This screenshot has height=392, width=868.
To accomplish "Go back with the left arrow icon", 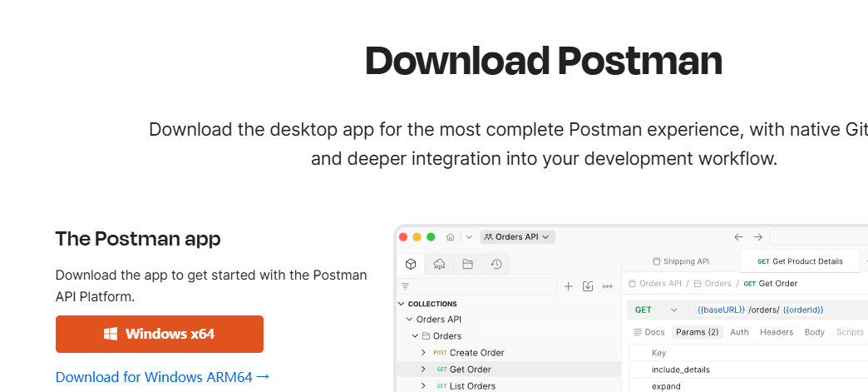I will 738,237.
